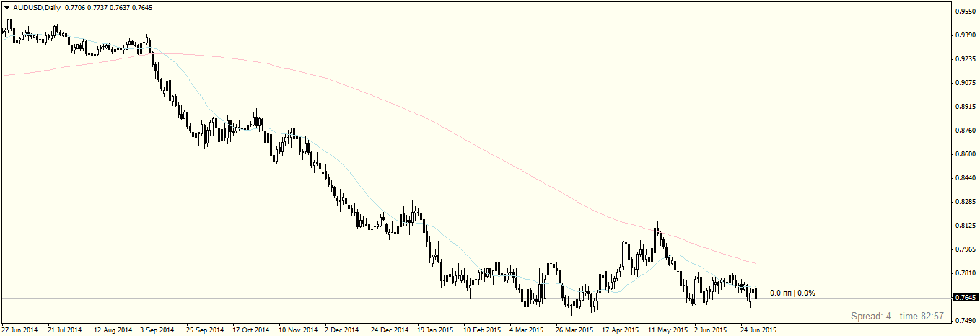980x336 pixels.
Task: Click the 27 Jun 2014 date label
Action: pos(19,330)
